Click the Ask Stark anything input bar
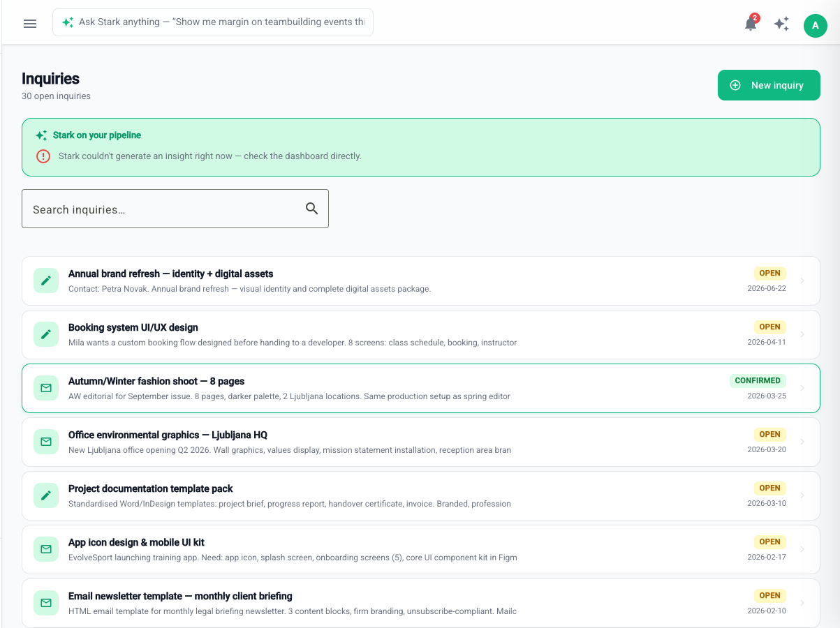 (x=213, y=22)
